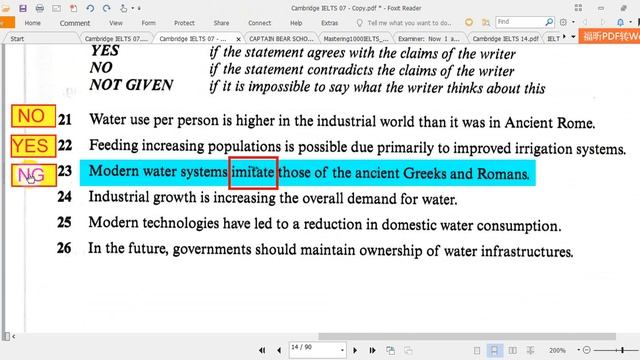Click the magnifier search icon in Find box

[x=549, y=22]
